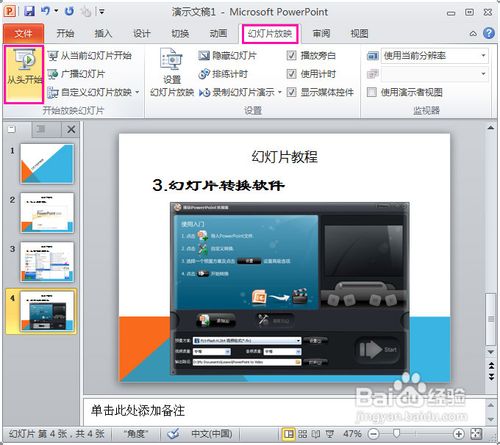Toggle 使用计时 checkbox

click(x=291, y=74)
